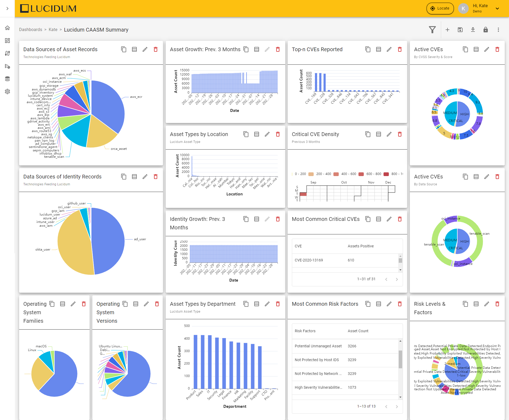The image size is (509, 420).
Task: Edit the Risk Levels & Factors chart
Action: pos(487,304)
